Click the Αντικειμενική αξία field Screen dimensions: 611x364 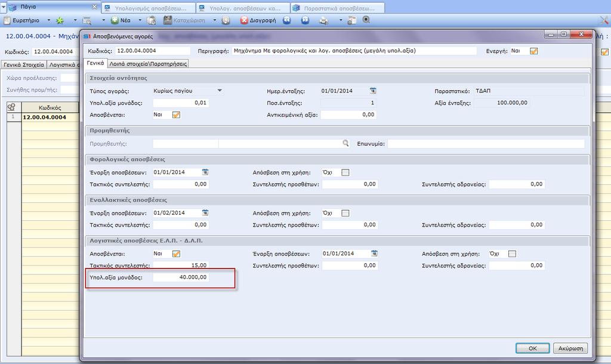coord(348,115)
